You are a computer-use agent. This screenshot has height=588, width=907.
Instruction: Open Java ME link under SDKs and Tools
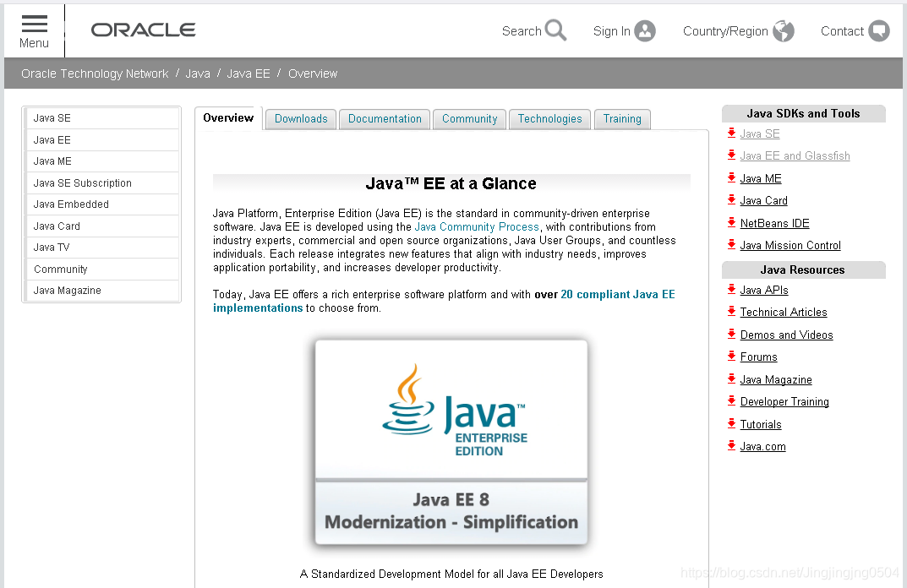[761, 178]
